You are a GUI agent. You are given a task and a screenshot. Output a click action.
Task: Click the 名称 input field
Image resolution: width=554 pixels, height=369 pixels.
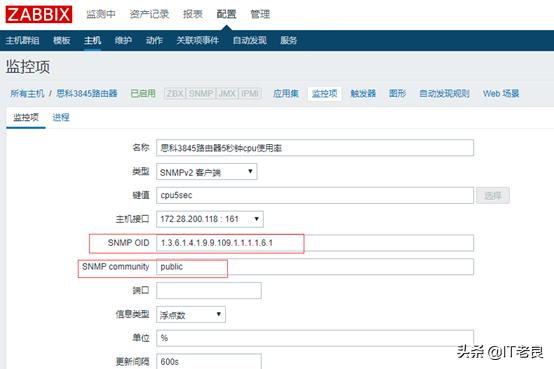[315, 148]
